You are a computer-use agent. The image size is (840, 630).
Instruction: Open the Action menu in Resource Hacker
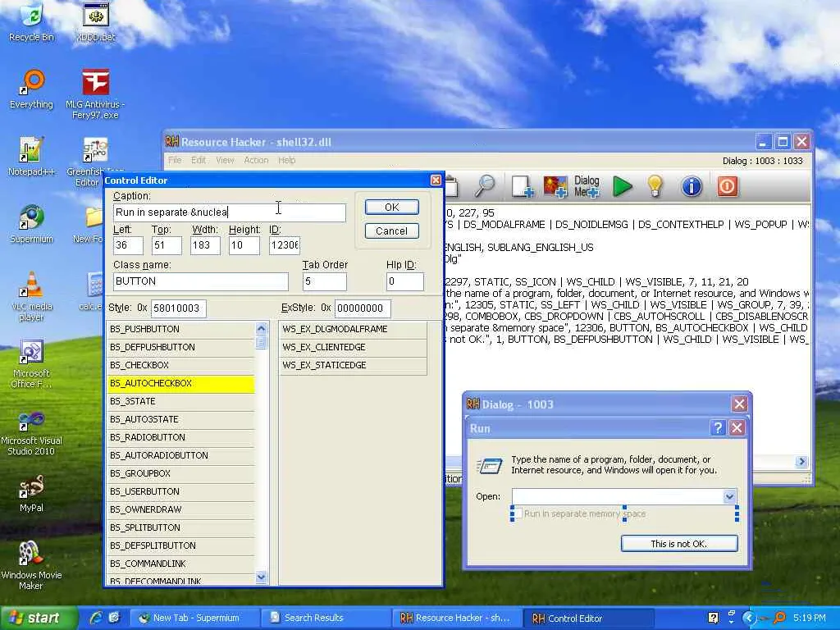point(256,160)
